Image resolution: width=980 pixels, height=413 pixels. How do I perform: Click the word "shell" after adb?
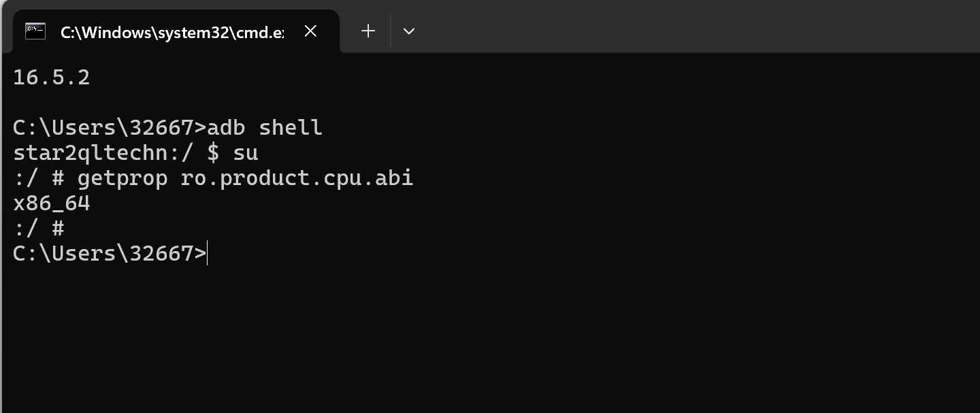291,128
